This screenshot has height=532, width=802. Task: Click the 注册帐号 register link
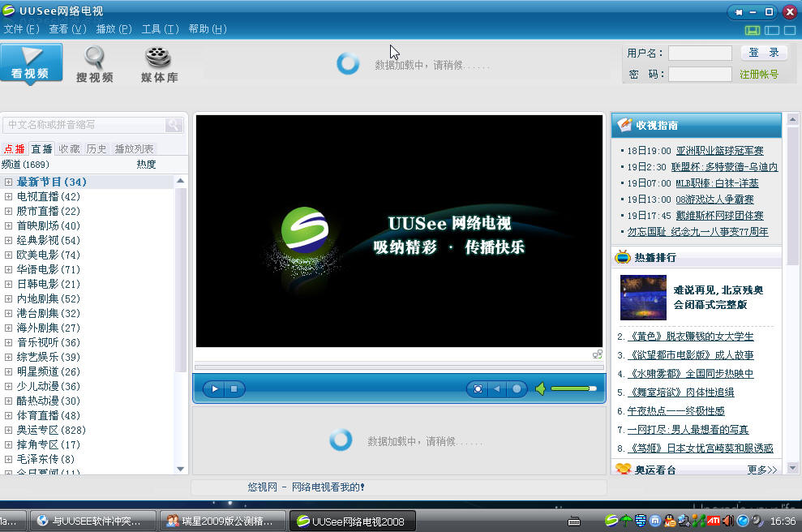coord(759,75)
